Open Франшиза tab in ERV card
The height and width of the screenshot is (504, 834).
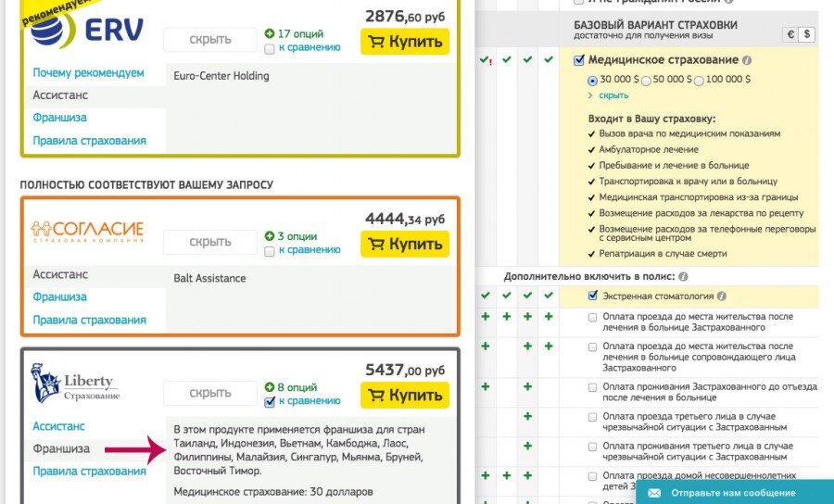point(59,118)
